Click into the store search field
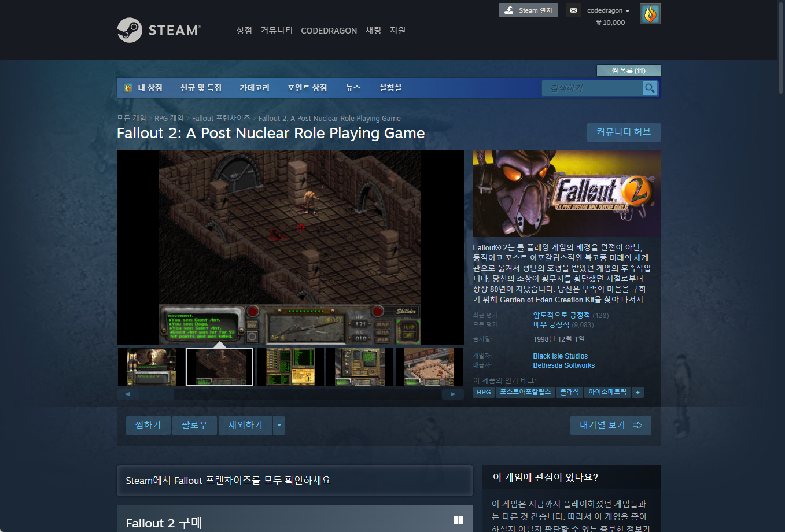Viewport: 785px width, 532px height. [x=592, y=88]
